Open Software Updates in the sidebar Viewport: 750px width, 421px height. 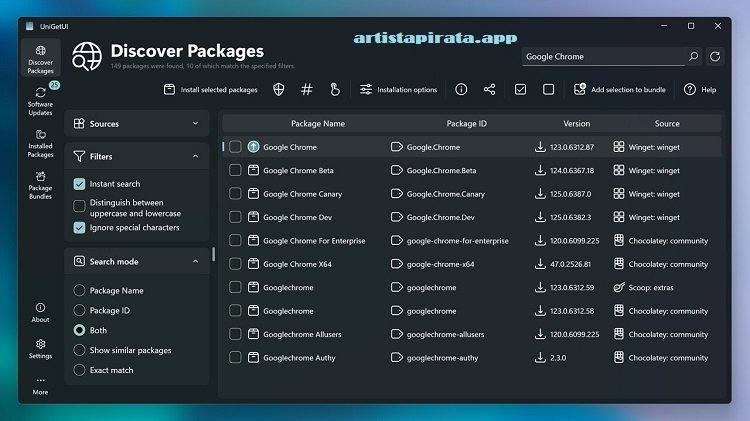pyautogui.click(x=41, y=100)
